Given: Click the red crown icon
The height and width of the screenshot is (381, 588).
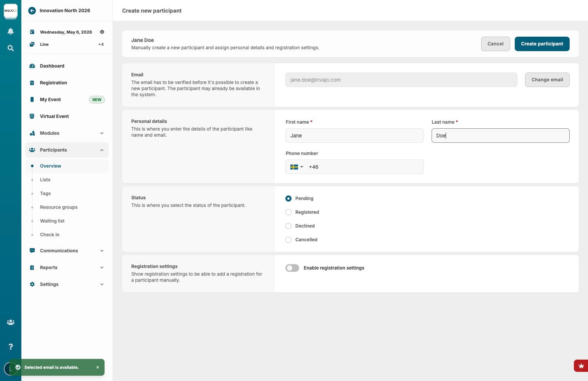Looking at the screenshot, I should [581, 366].
